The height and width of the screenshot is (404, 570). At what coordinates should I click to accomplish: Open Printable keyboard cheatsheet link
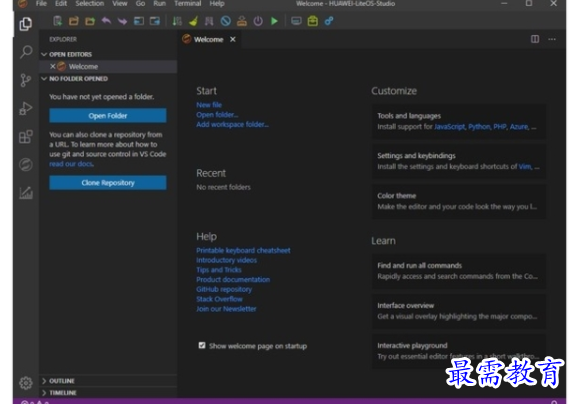click(243, 250)
